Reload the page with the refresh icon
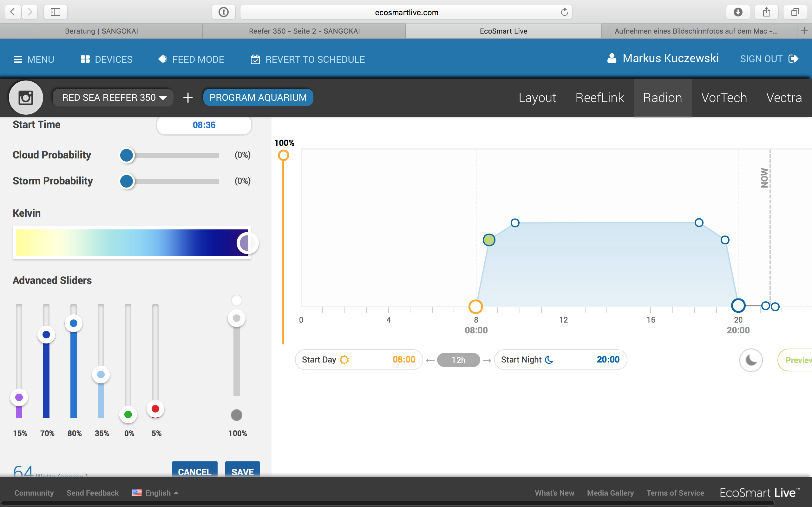This screenshot has width=812, height=507. pos(564,12)
